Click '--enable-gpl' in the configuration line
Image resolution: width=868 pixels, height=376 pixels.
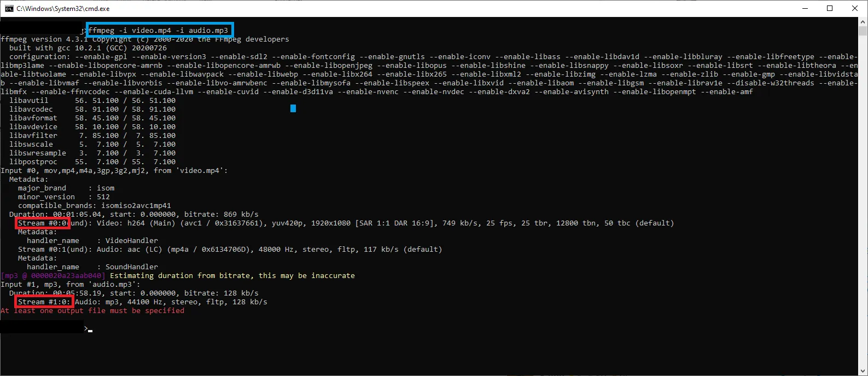[x=101, y=56]
